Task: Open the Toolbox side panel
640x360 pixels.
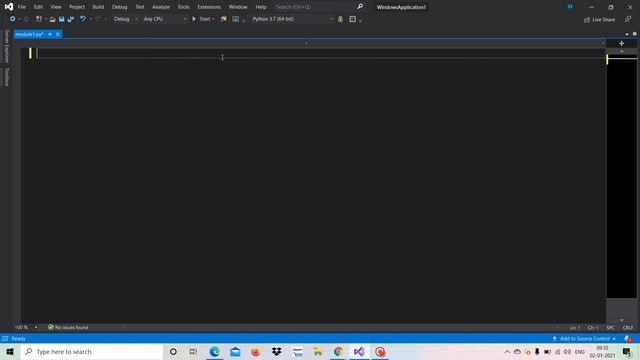Action: tap(6, 77)
